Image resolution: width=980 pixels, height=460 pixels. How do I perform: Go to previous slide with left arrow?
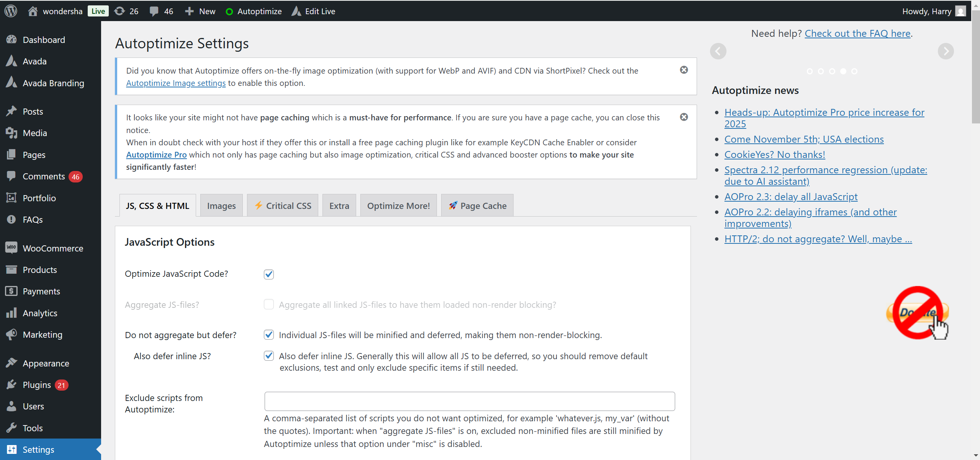(718, 51)
